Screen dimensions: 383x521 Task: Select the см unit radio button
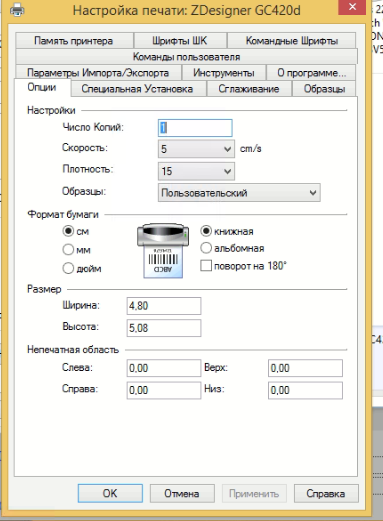click(68, 231)
